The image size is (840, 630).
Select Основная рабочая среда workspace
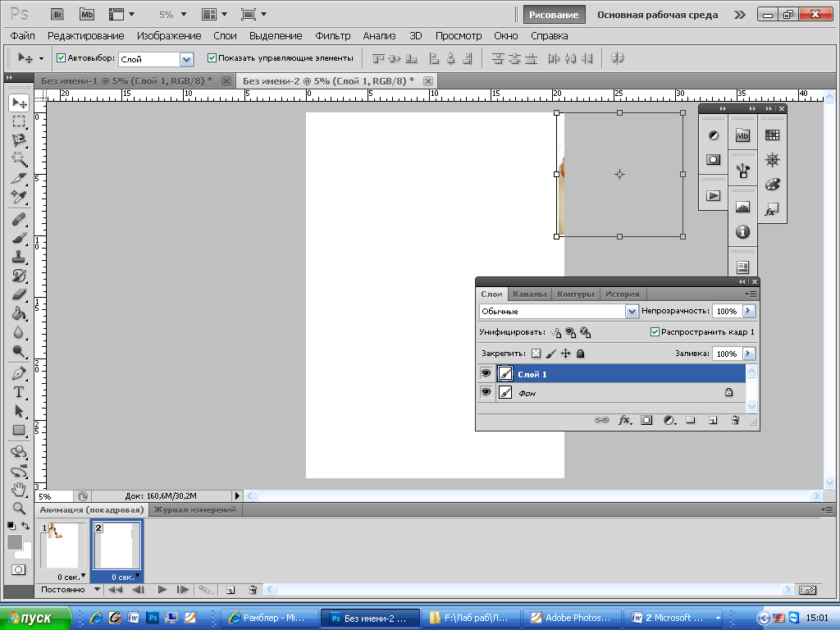(657, 15)
